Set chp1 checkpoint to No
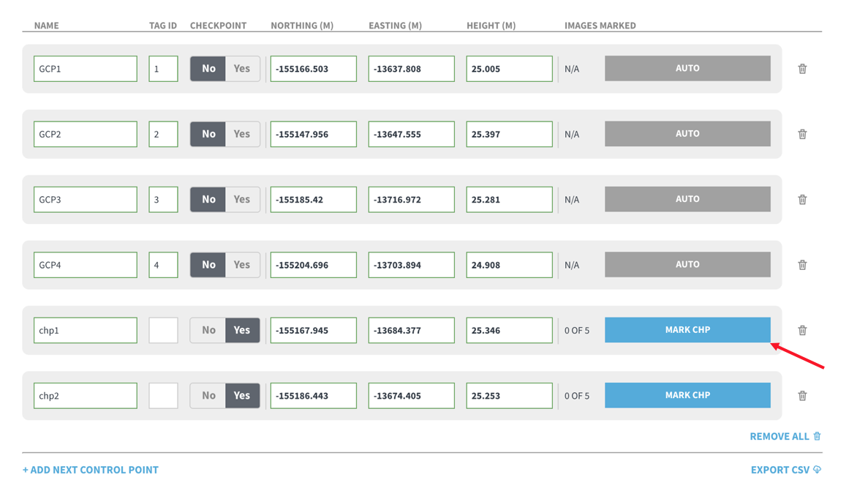Viewport: 868px width, 499px height. pyautogui.click(x=208, y=330)
